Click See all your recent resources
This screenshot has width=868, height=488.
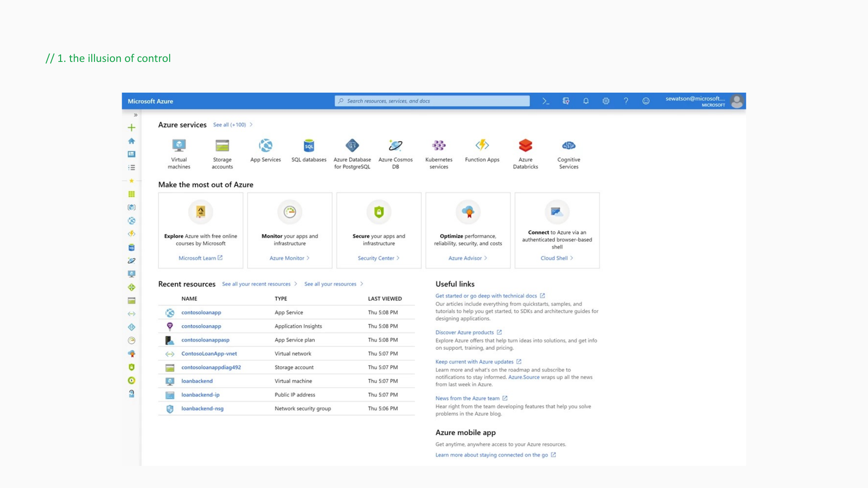(259, 284)
